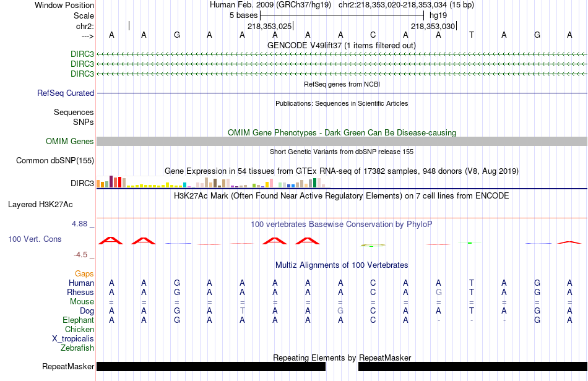The height and width of the screenshot is (381, 588).
Task: Open Multiz Alignments of 100 Vertebrates title
Action: point(342,265)
